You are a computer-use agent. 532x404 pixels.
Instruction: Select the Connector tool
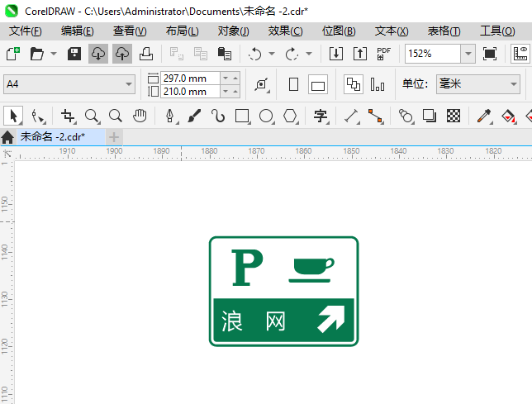pos(376,116)
